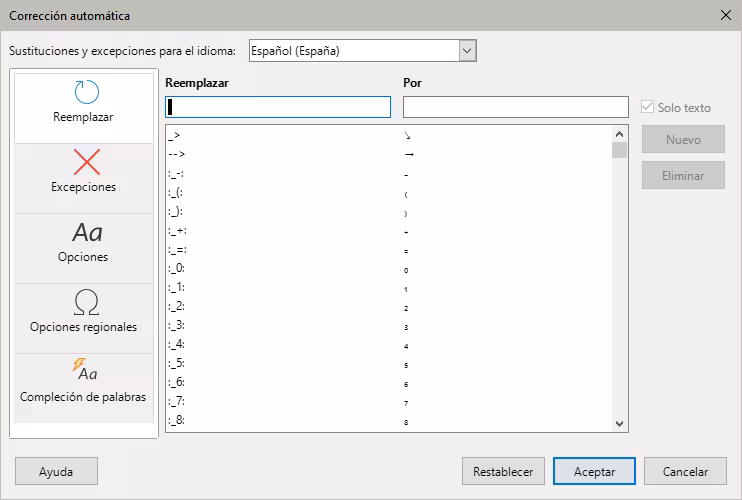Click the language combo box arrow
This screenshot has height=500, width=742.
click(466, 50)
